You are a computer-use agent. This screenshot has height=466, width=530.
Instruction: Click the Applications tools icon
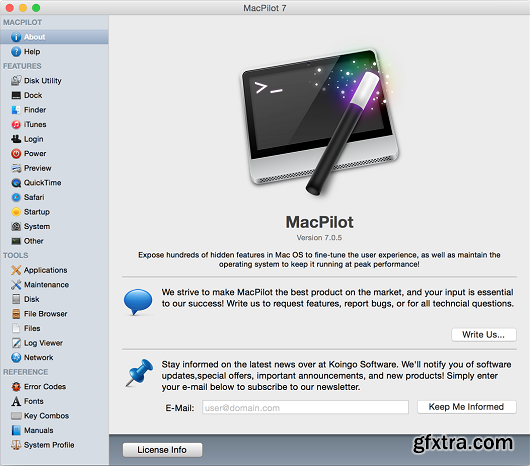tap(16, 270)
